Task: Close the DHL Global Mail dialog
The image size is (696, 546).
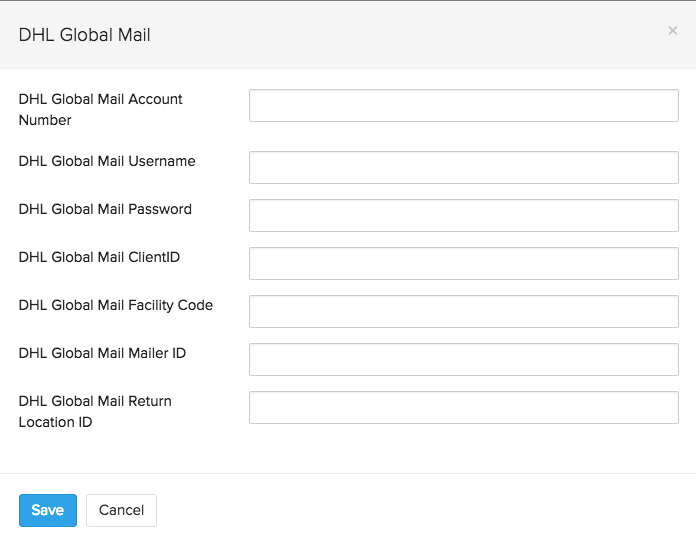Action: click(672, 31)
